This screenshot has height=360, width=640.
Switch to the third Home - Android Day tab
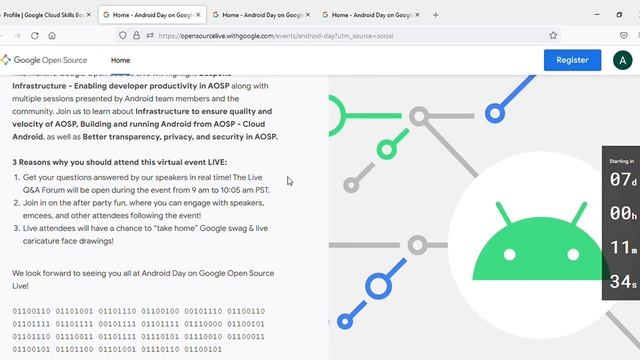click(x=262, y=15)
